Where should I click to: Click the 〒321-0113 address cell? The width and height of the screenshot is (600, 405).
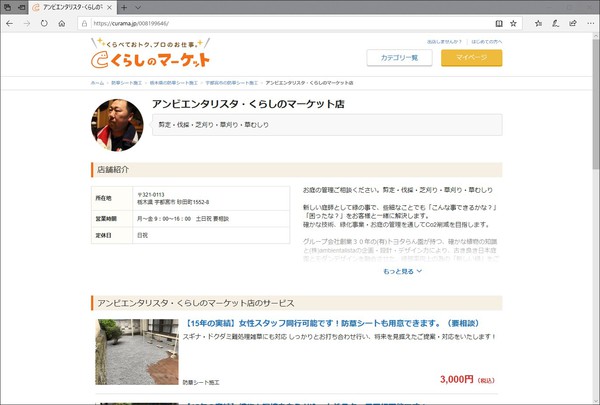211,198
